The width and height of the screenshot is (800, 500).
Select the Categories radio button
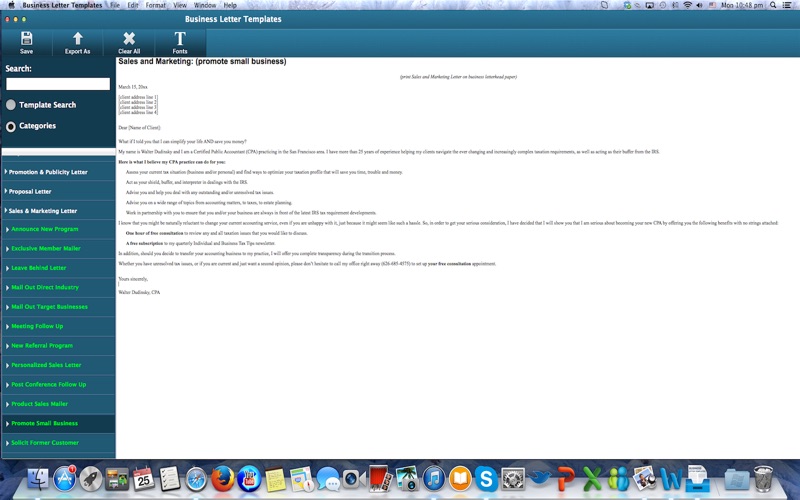(x=11, y=127)
